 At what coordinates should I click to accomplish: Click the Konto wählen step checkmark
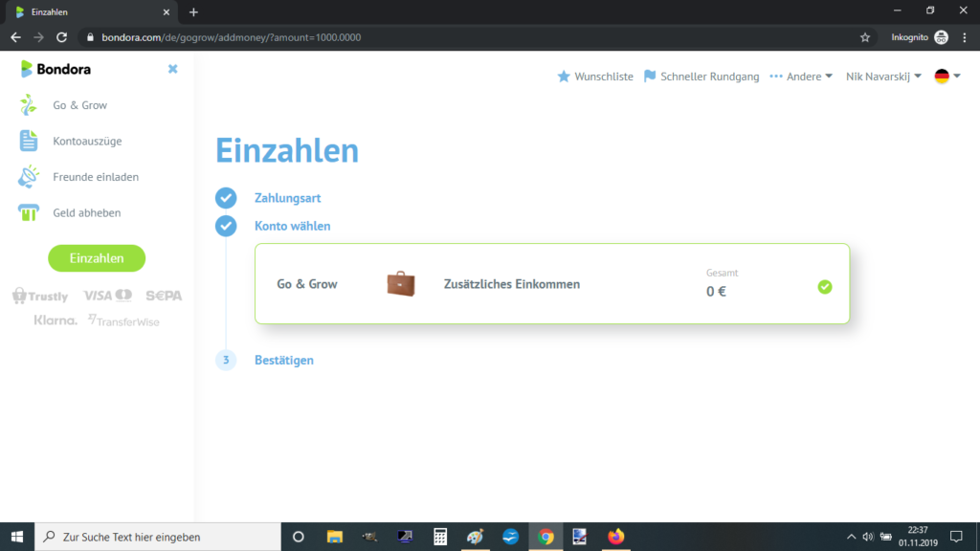(x=226, y=226)
